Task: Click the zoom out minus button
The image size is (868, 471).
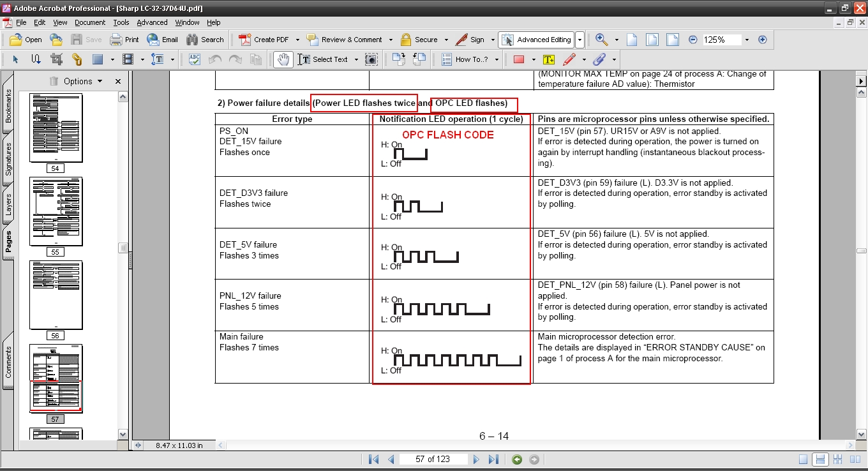Action: click(693, 40)
